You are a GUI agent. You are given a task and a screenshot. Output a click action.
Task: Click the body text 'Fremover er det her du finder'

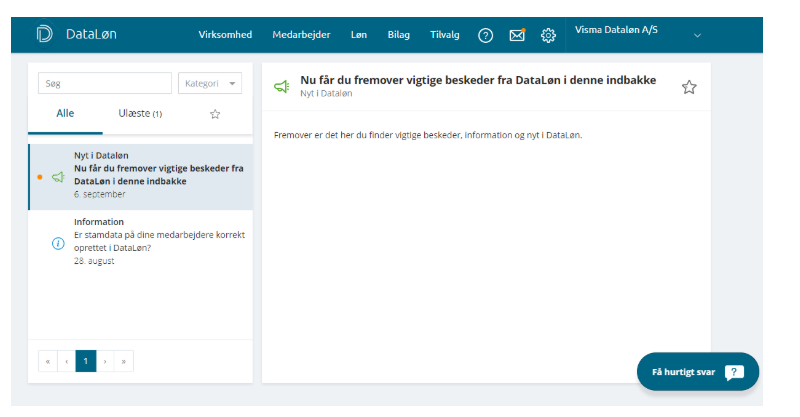[x=428, y=135]
